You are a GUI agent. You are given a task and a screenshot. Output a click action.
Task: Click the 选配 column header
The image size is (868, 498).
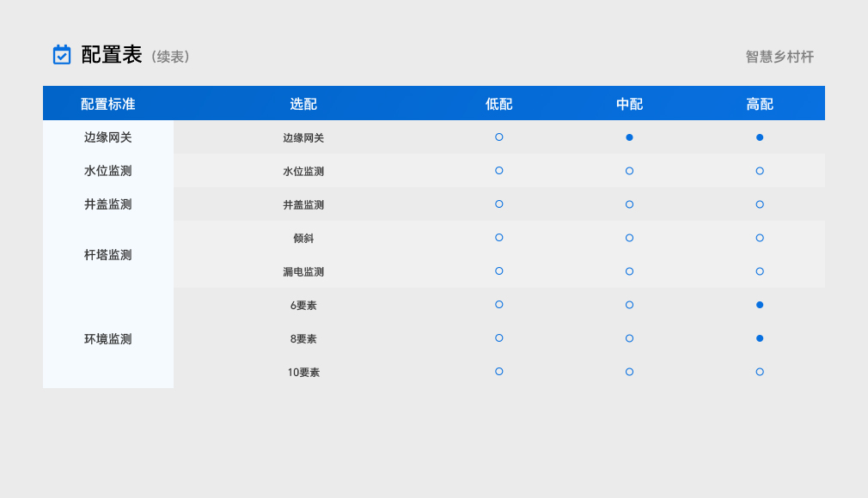[x=303, y=104]
